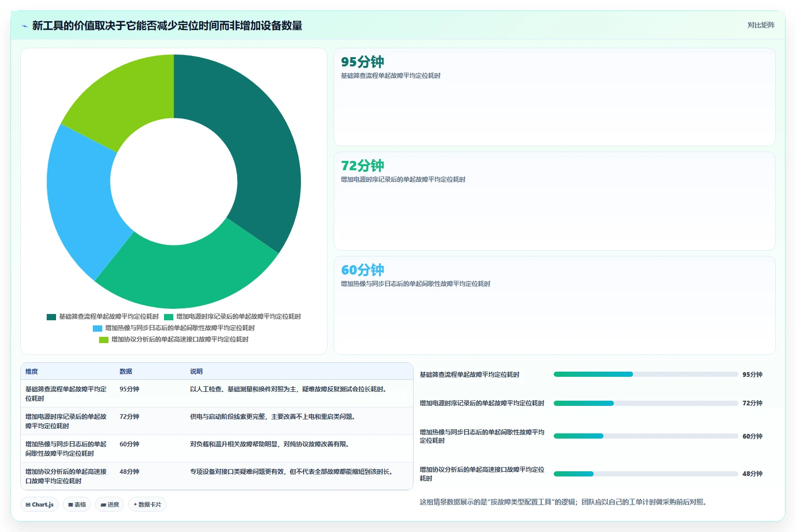Click the 95分钟 progress bar

point(646,374)
